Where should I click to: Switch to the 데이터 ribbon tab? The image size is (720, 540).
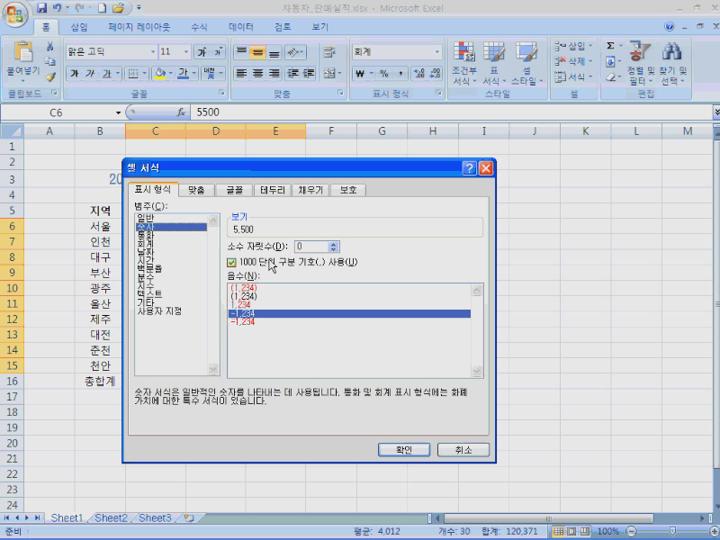pos(241,27)
